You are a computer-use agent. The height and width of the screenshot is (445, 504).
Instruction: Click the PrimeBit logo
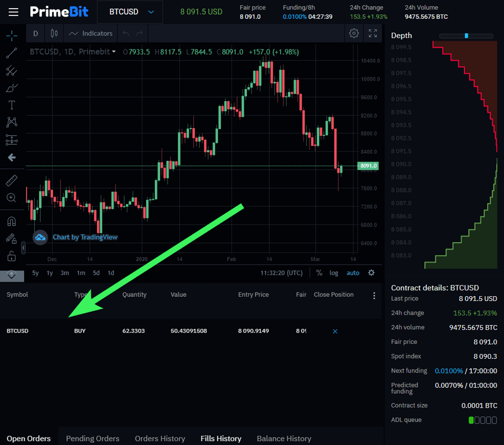pos(59,12)
